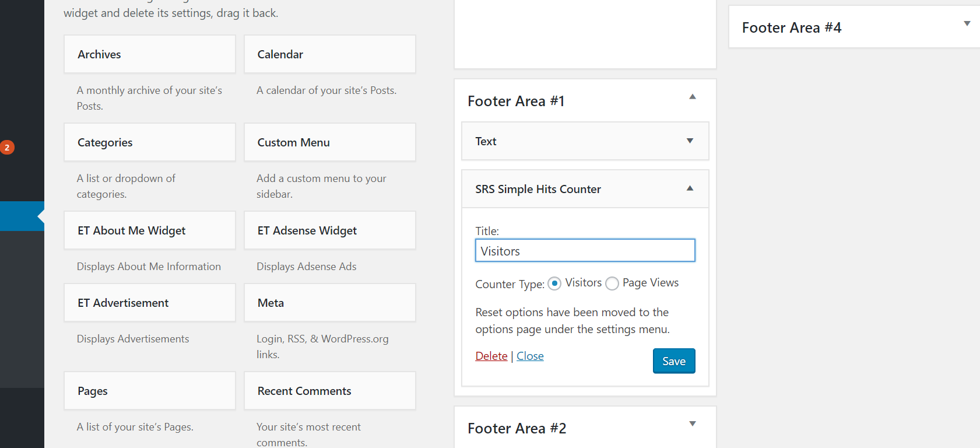This screenshot has height=448, width=980.
Task: Click the Footer Area #4 heading
Action: pyautogui.click(x=792, y=27)
